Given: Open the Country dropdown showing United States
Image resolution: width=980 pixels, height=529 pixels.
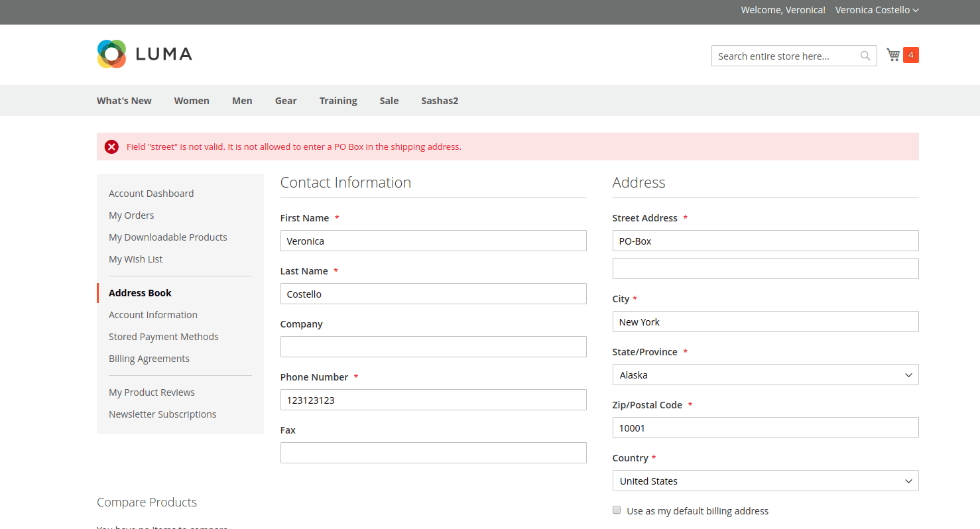Looking at the screenshot, I should coord(765,481).
